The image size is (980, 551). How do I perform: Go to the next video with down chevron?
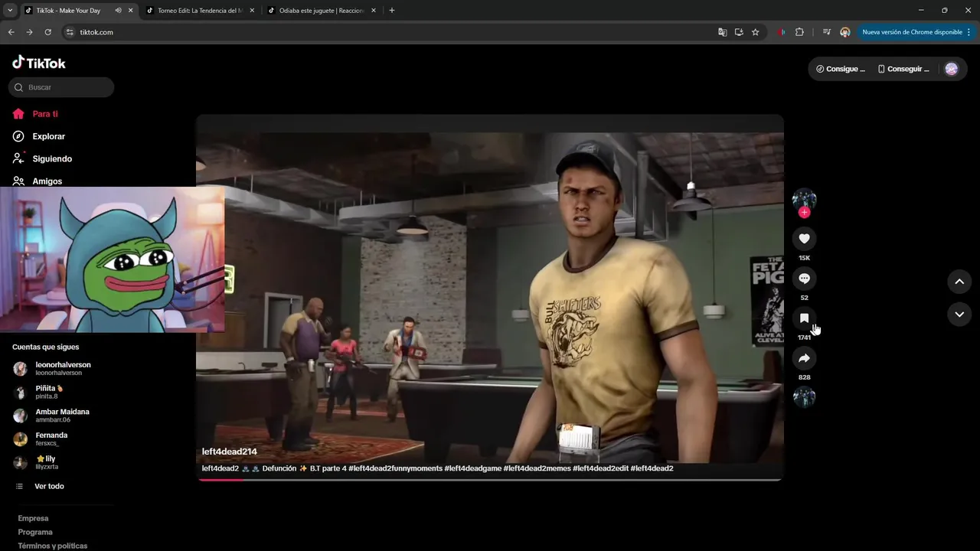(x=959, y=315)
